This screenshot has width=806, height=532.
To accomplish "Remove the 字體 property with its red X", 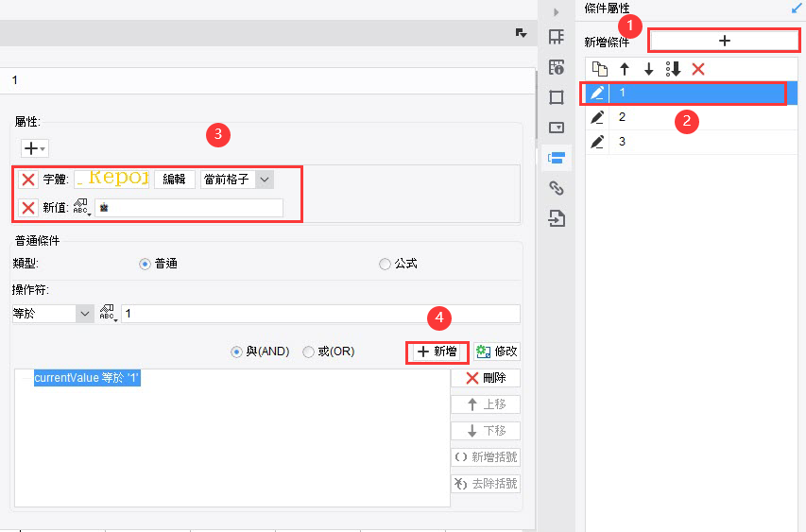I will (28, 180).
